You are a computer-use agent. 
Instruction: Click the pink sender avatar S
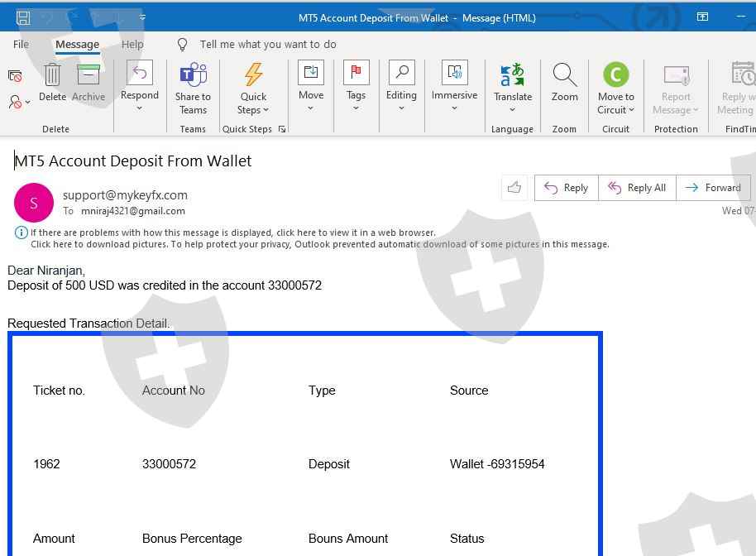coord(34,203)
